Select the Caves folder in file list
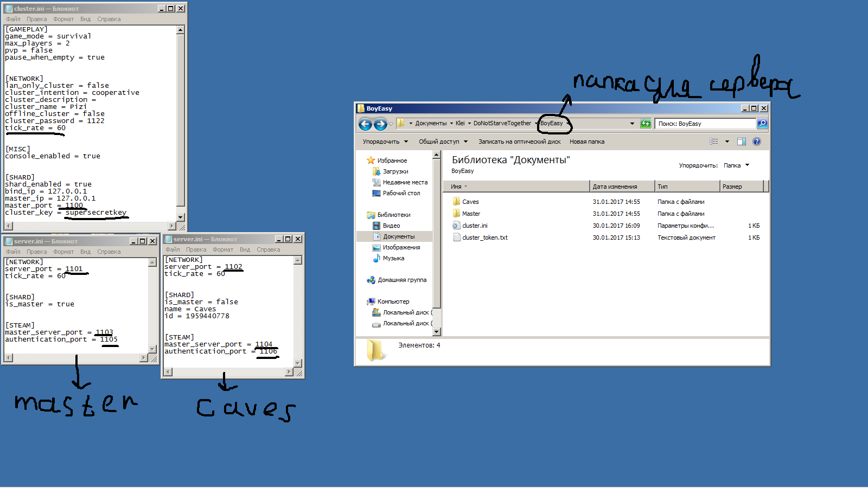 coord(470,202)
